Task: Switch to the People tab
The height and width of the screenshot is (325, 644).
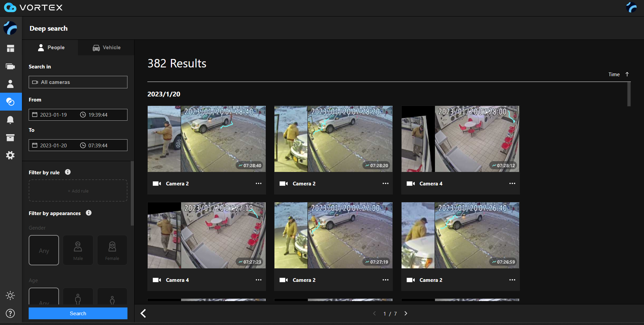Action: point(51,48)
